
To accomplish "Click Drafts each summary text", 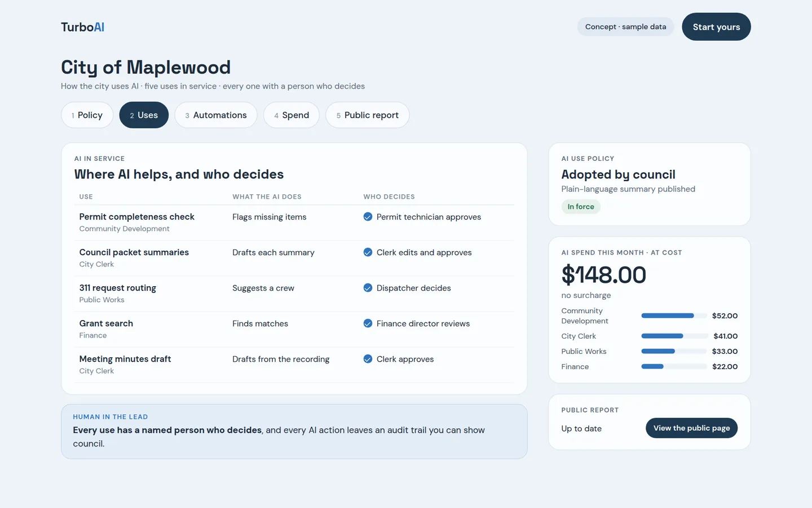I will (273, 252).
